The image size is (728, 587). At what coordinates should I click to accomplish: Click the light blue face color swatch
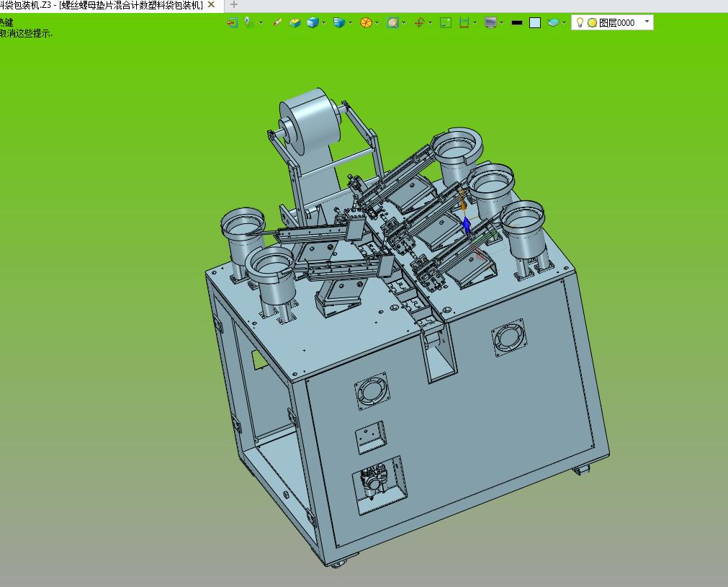pos(535,23)
